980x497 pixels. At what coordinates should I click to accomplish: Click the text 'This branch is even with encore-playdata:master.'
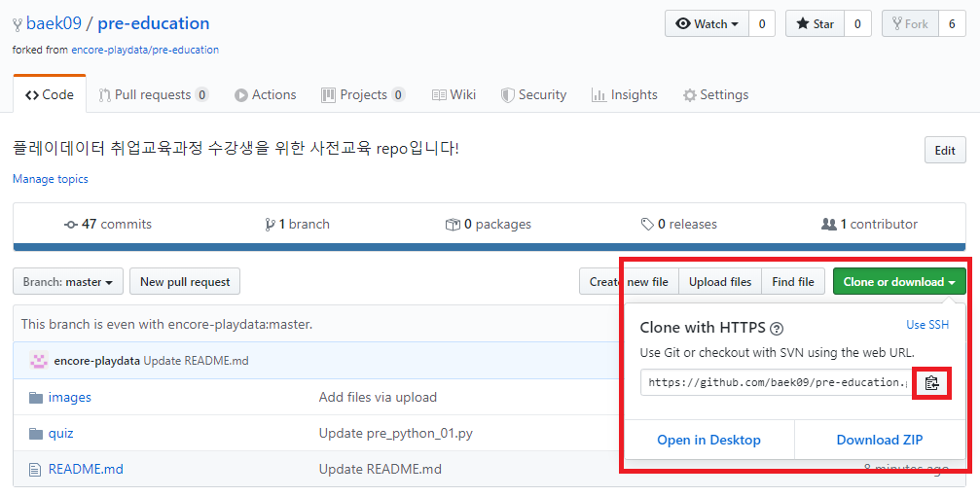pyautogui.click(x=166, y=325)
